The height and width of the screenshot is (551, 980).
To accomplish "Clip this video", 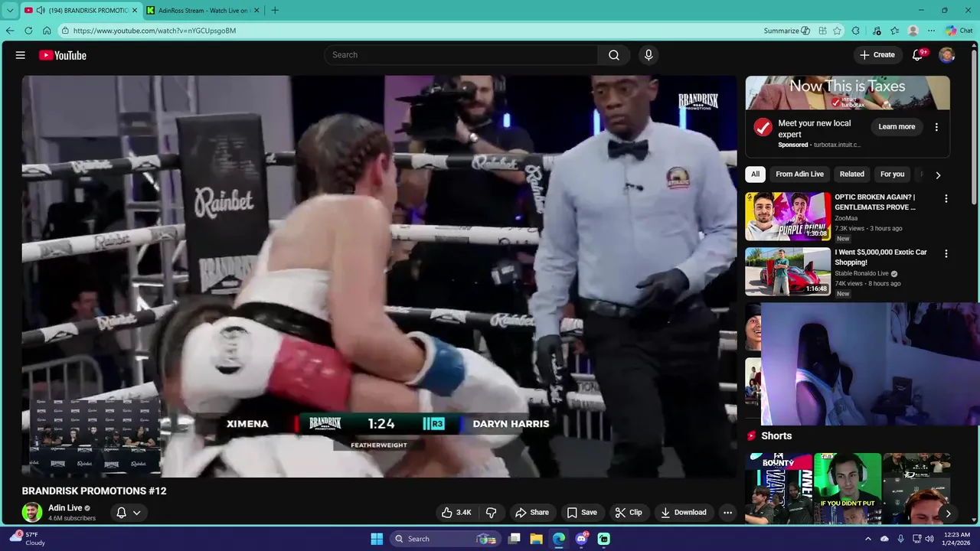I will pos(629,513).
